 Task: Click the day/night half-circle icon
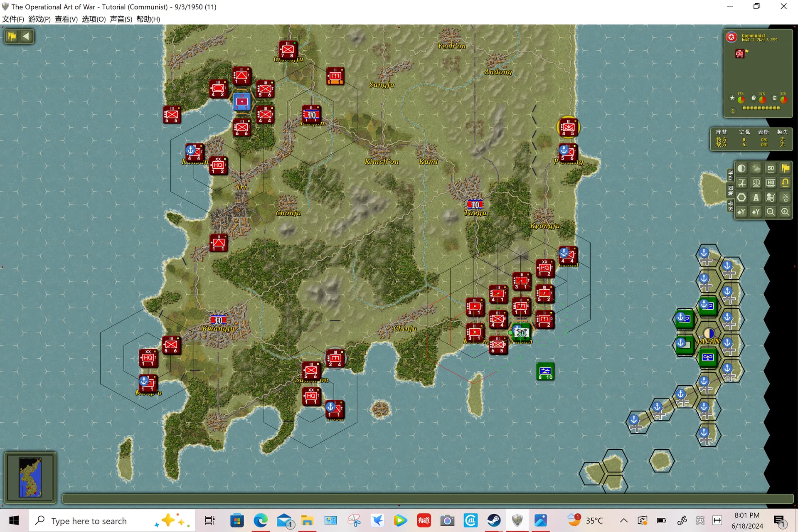(x=741, y=168)
